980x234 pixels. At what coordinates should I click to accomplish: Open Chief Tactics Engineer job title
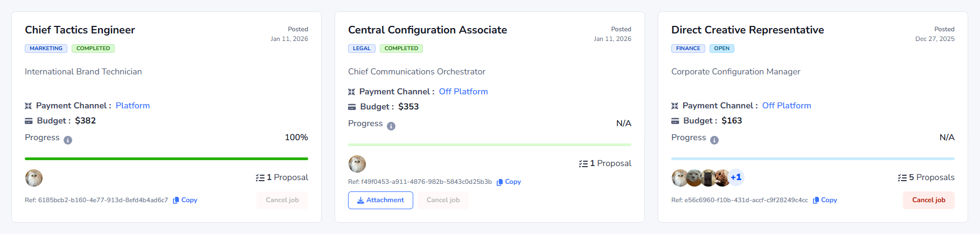click(x=80, y=30)
